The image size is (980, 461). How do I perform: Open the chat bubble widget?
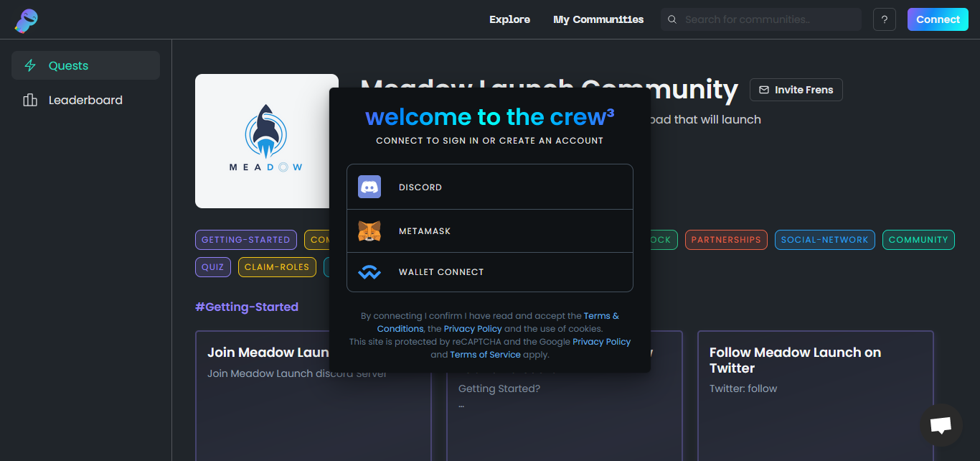click(941, 425)
